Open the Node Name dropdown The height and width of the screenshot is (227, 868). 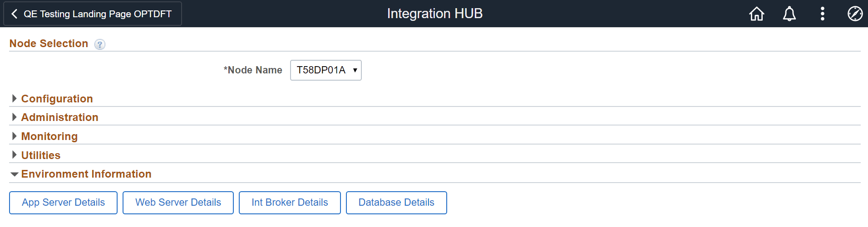325,70
